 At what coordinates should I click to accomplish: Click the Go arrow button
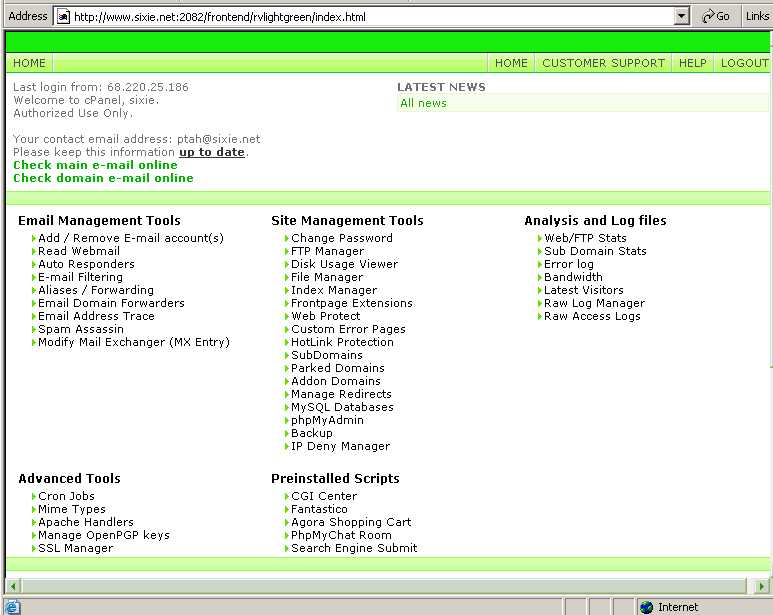(715, 16)
